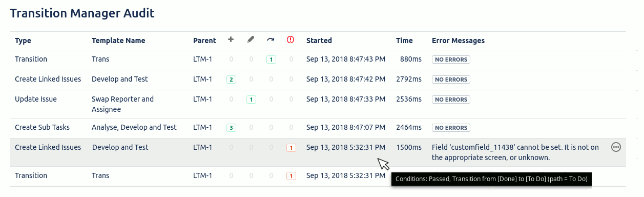Open LTM-1 in the Create Sub Tasks row
This screenshot has width=644, height=197.
(x=202, y=127)
